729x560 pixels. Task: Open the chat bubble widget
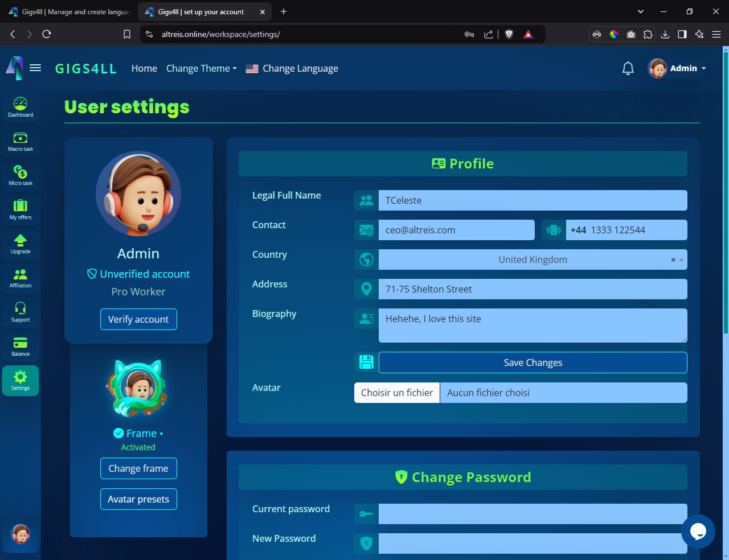coord(698,532)
